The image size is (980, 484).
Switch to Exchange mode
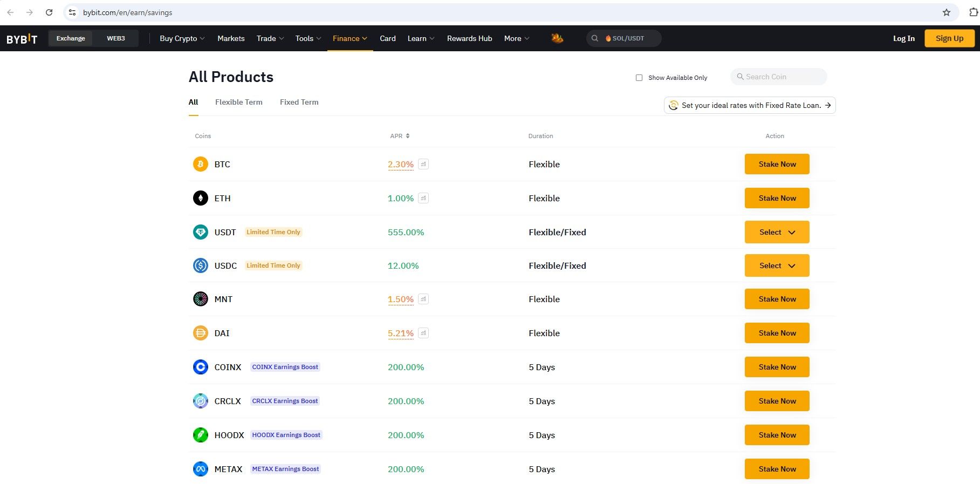(x=71, y=38)
